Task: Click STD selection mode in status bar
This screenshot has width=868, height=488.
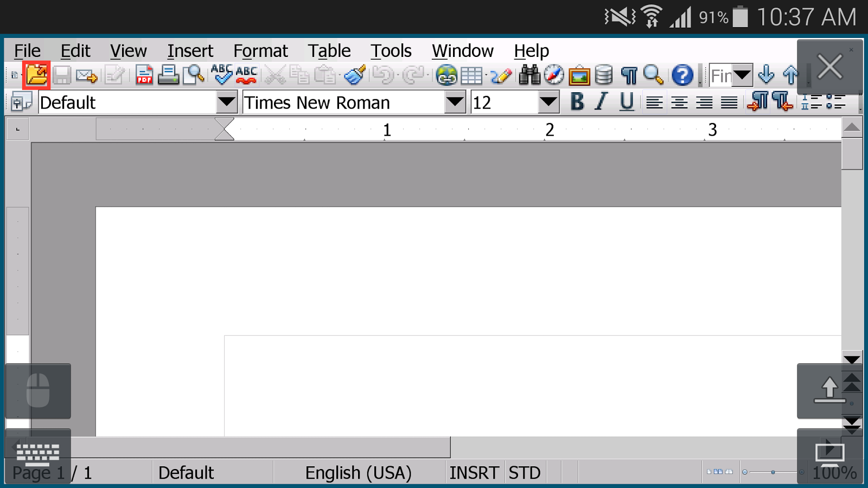Action: (x=525, y=473)
